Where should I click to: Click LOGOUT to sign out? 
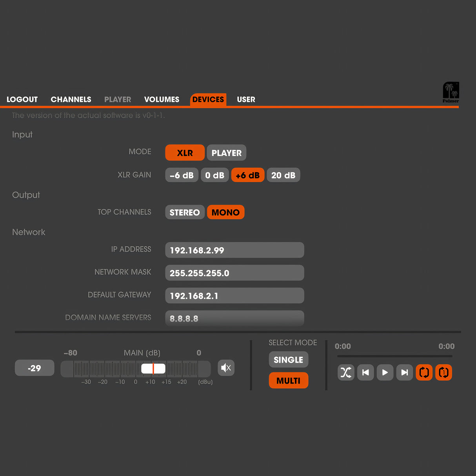click(x=22, y=100)
